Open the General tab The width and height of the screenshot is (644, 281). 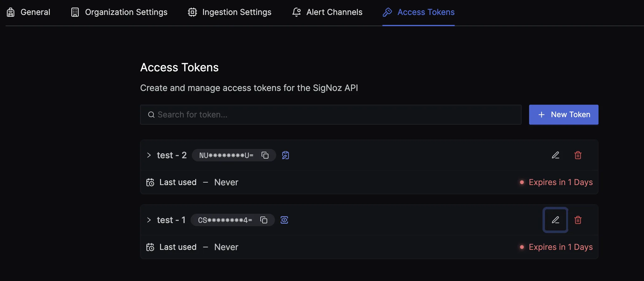pos(28,12)
